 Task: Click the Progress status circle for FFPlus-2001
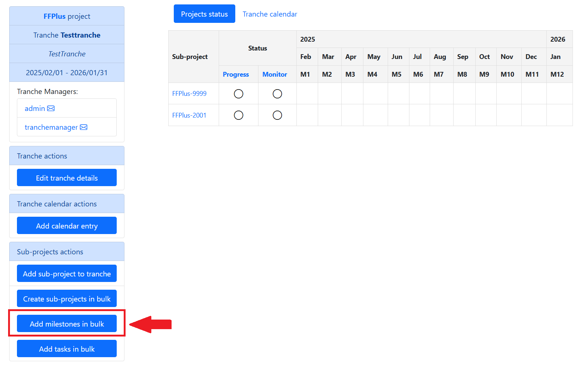click(239, 115)
